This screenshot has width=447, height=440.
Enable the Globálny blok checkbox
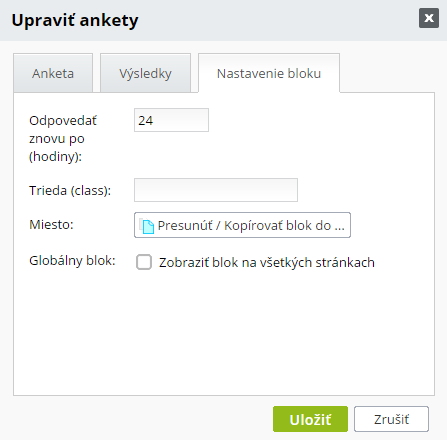coord(144,262)
